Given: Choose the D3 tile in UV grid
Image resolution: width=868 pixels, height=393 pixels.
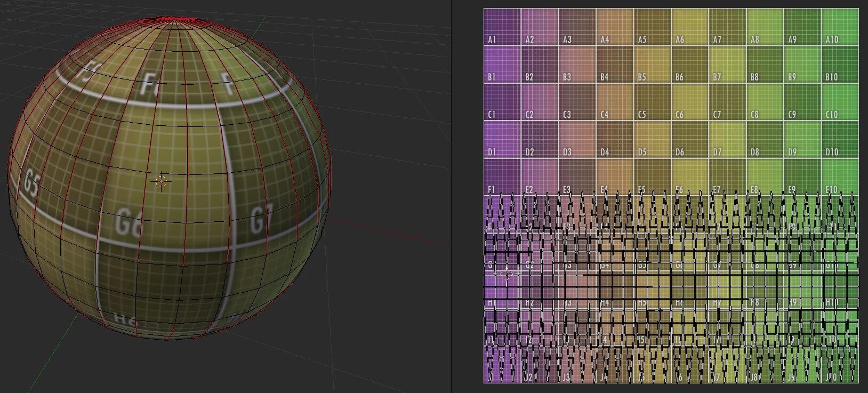Looking at the screenshot, I should (577, 139).
